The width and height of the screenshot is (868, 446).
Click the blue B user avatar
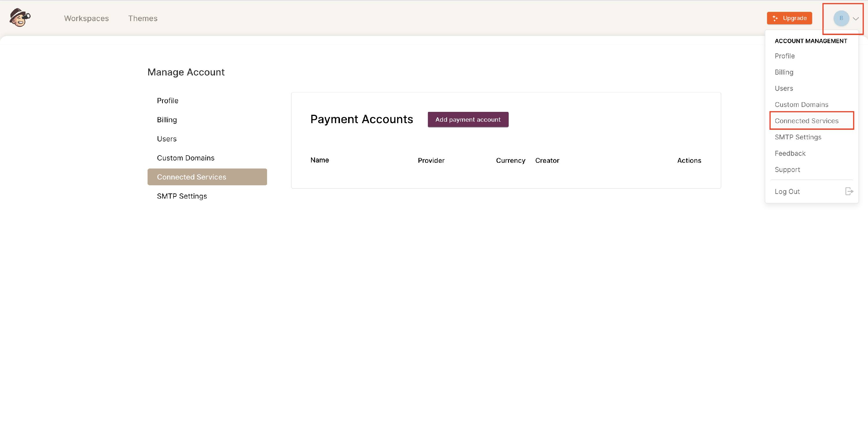pyautogui.click(x=841, y=18)
